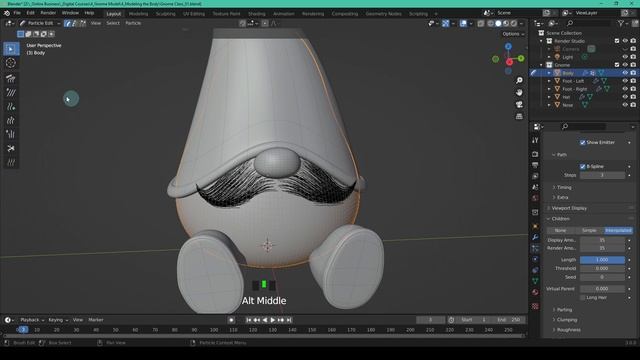Open the viewport Options dropdown
Image resolution: width=640 pixels, height=360 pixels.
point(513,34)
